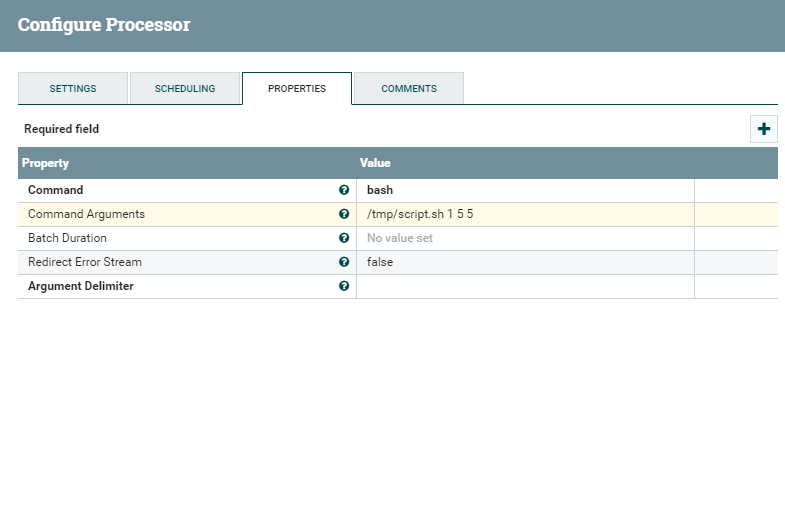
Task: Change Redirect Error Stream value false
Action: (525, 262)
